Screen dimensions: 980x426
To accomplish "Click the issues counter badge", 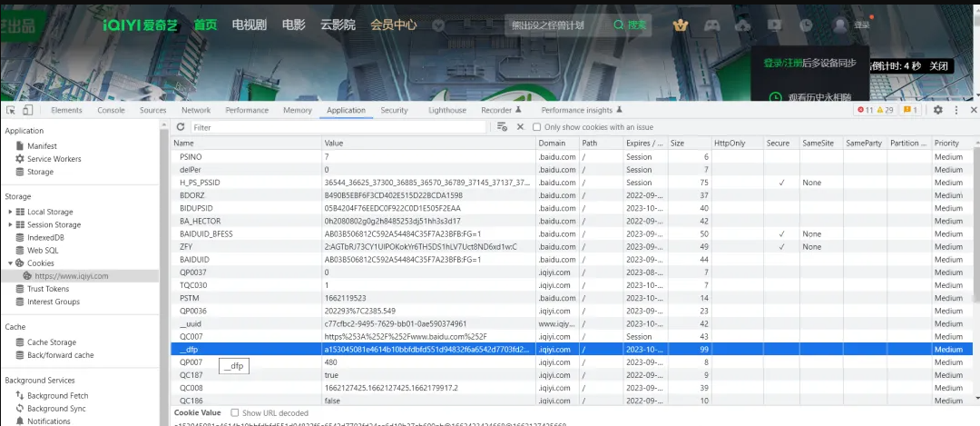I will click(x=910, y=110).
